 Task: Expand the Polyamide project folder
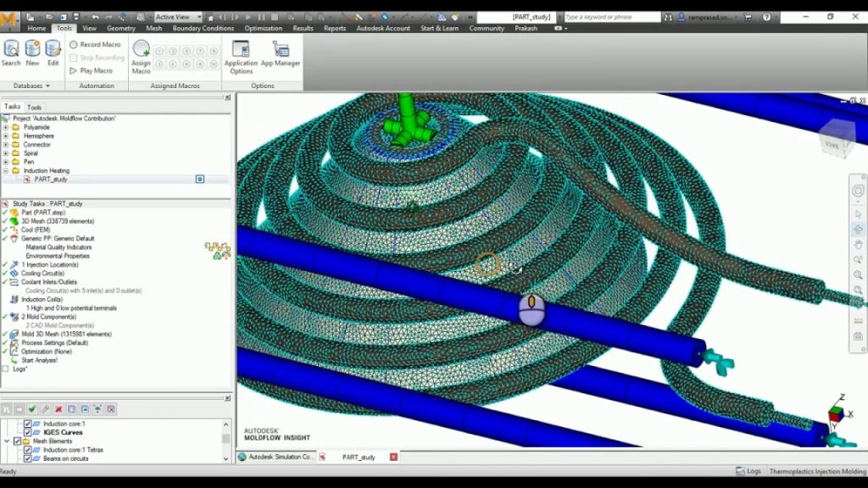click(6, 127)
